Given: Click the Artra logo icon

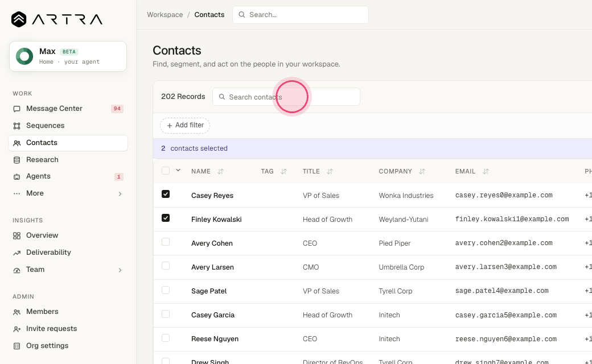Looking at the screenshot, I should tap(18, 19).
